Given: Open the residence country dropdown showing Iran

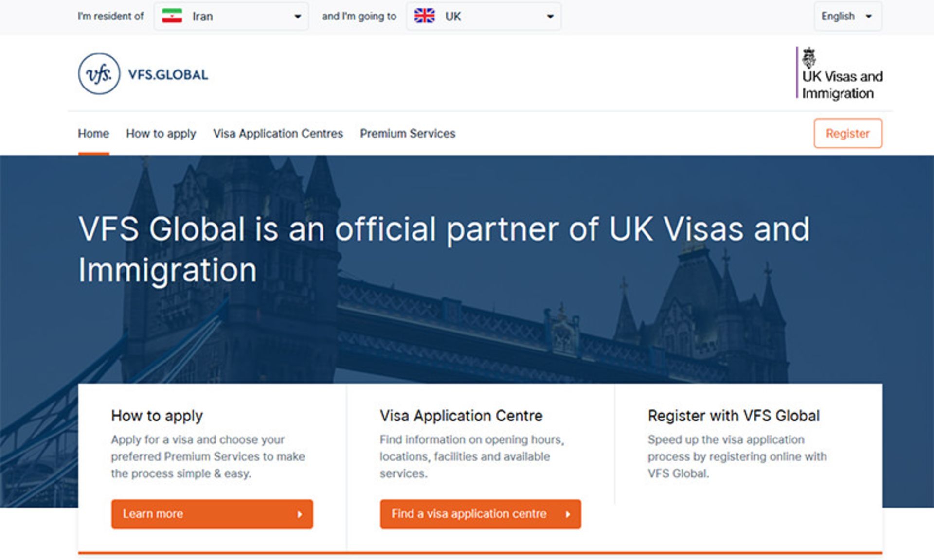Looking at the screenshot, I should coord(231,16).
